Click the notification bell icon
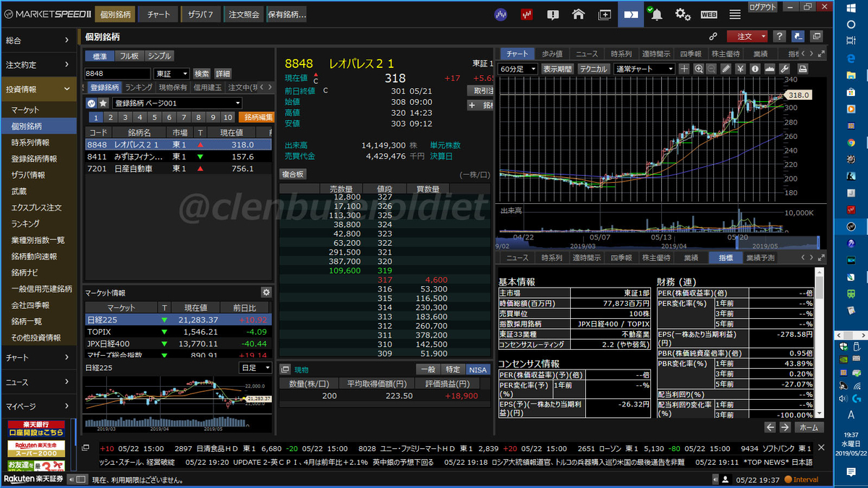The image size is (868, 488). click(x=655, y=14)
